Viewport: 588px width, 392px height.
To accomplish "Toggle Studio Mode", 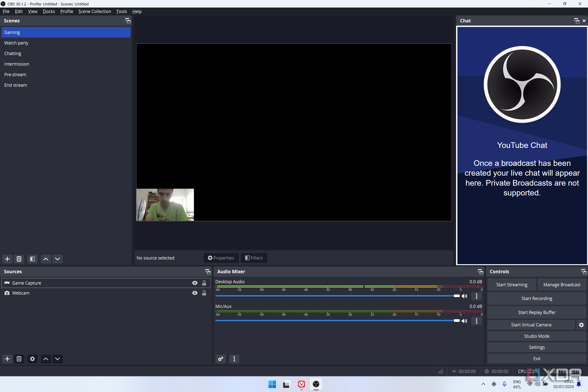I will [x=537, y=336].
